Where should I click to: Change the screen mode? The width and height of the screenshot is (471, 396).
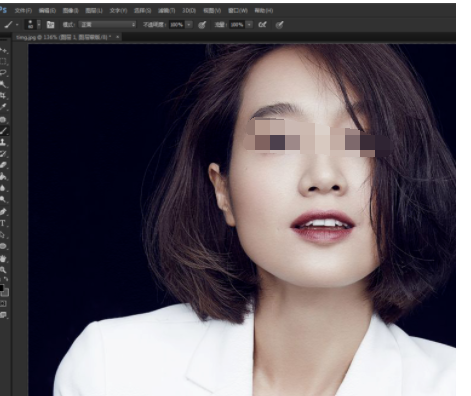coord(3,315)
